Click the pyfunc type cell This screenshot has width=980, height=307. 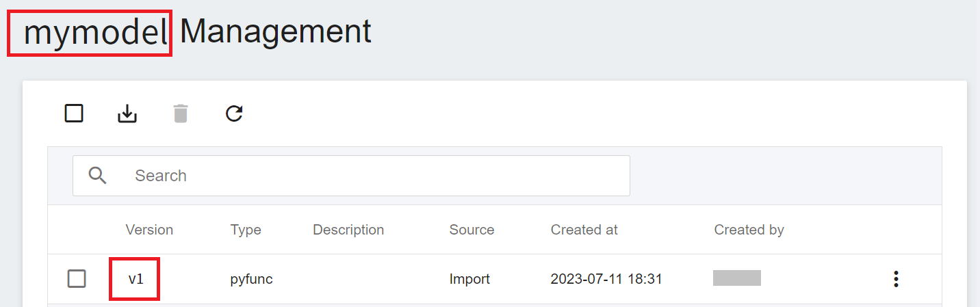click(252, 279)
